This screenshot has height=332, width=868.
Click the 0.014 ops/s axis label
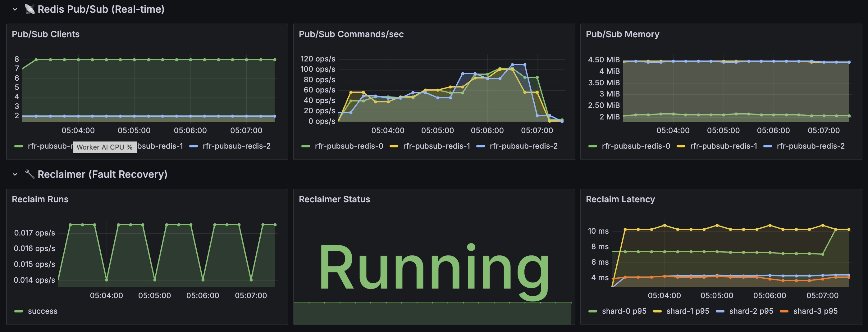pyautogui.click(x=34, y=280)
